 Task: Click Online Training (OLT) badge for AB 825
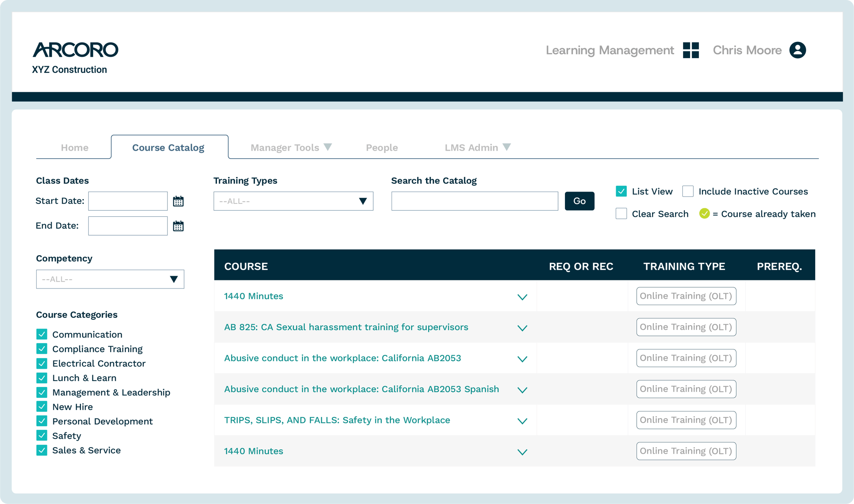[x=686, y=327]
